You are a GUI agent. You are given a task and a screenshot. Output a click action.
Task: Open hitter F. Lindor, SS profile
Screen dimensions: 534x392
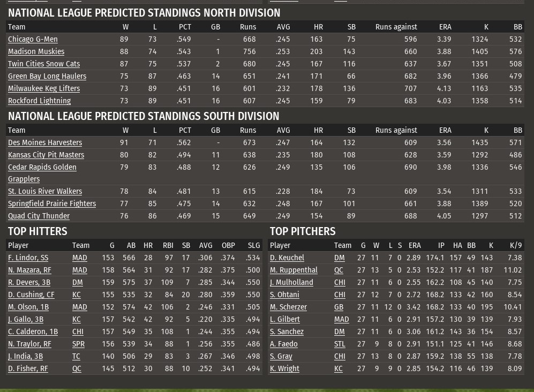(28, 258)
